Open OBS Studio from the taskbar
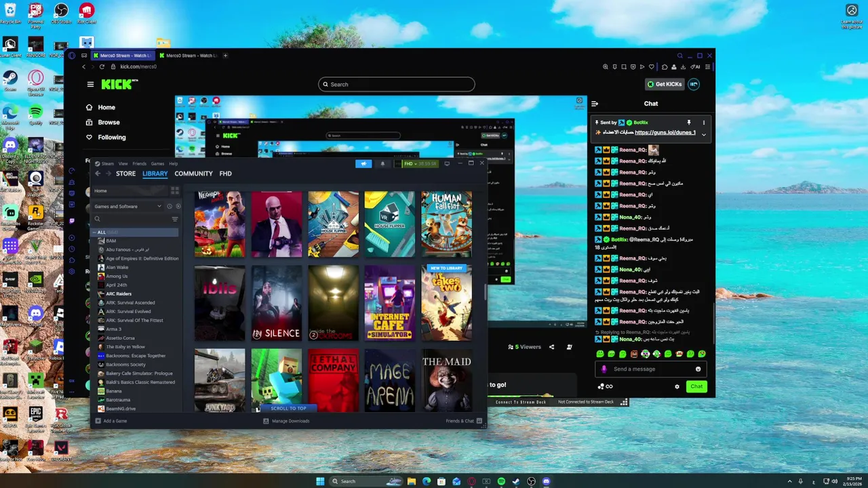 531,481
